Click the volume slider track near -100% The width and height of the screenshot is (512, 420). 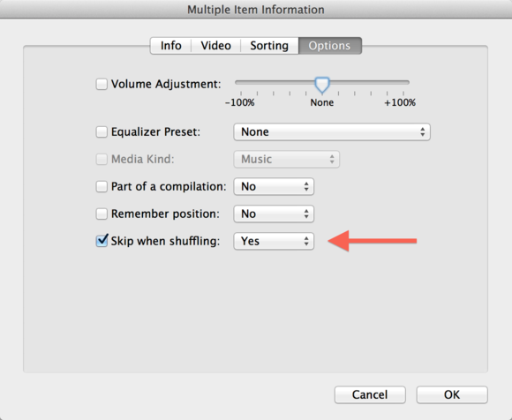point(242,83)
